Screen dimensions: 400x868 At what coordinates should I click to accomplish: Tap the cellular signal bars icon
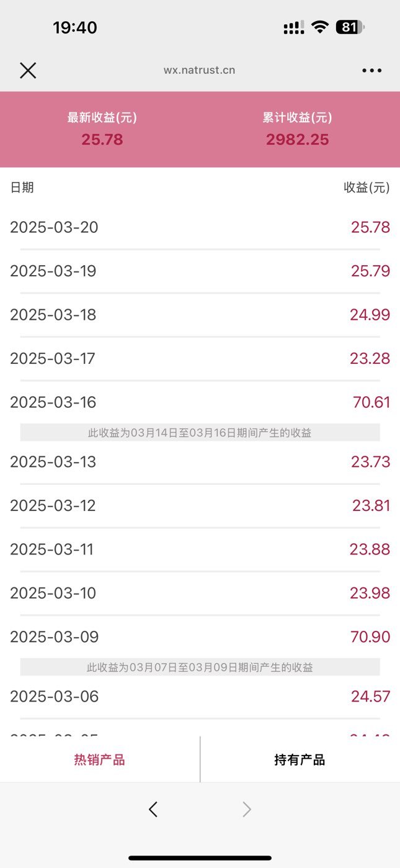click(x=294, y=27)
